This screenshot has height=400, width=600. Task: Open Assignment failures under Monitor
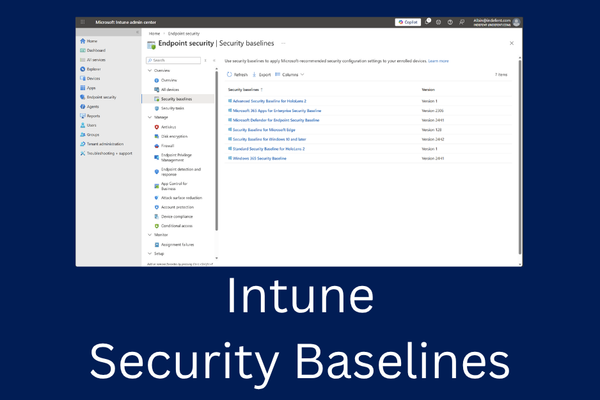click(174, 245)
